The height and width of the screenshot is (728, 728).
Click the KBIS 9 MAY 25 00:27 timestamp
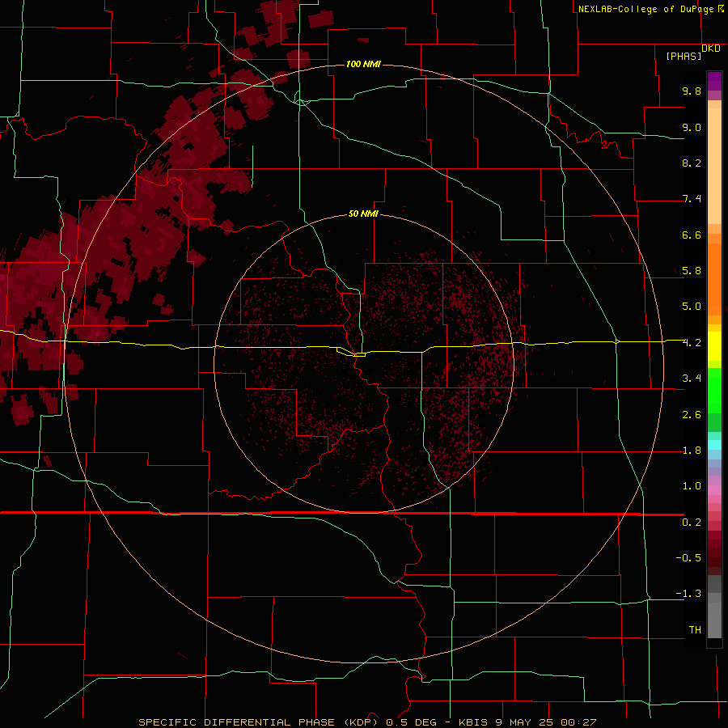527,722
